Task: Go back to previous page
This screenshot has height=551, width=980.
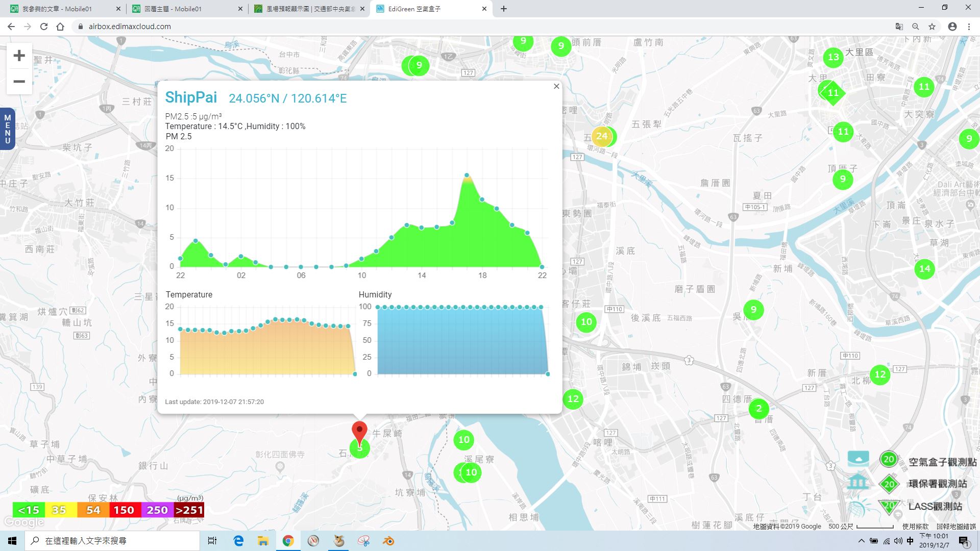Action: [x=11, y=27]
